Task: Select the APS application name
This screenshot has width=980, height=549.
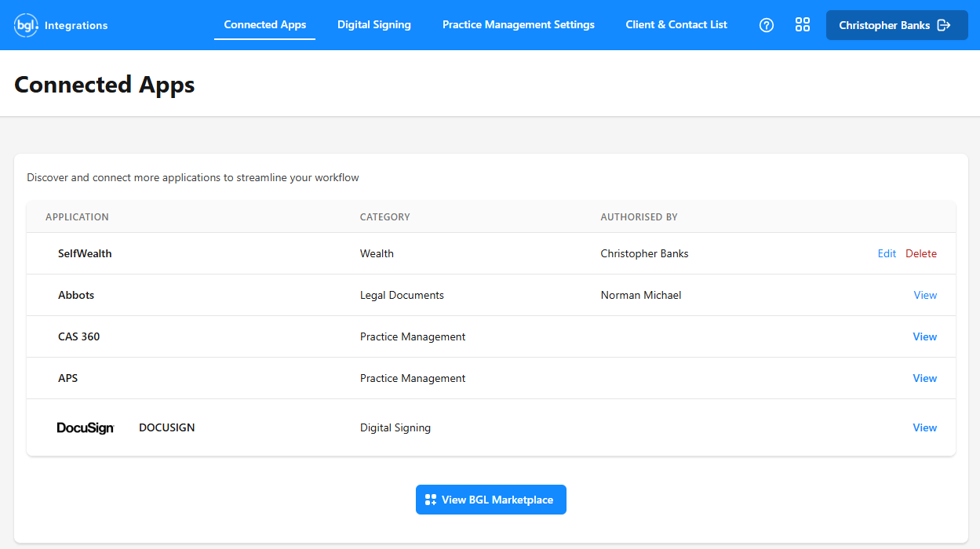Action: point(68,378)
